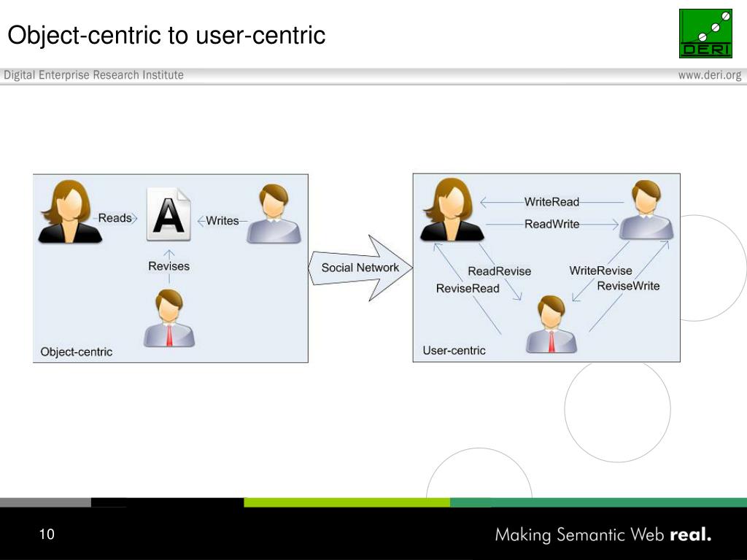This screenshot has width=747, height=560.
Task: Click the 'ReviseRead' relation label
Action: (468, 288)
